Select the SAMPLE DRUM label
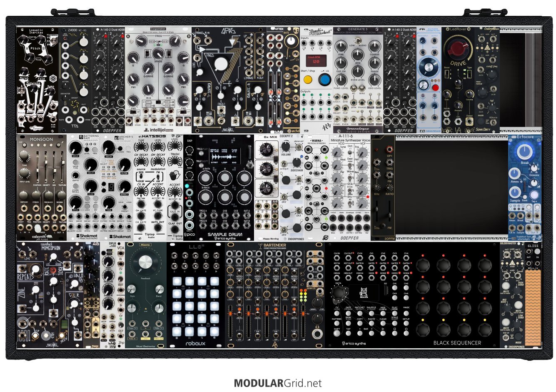The height and width of the screenshot is (392, 556). [225, 235]
